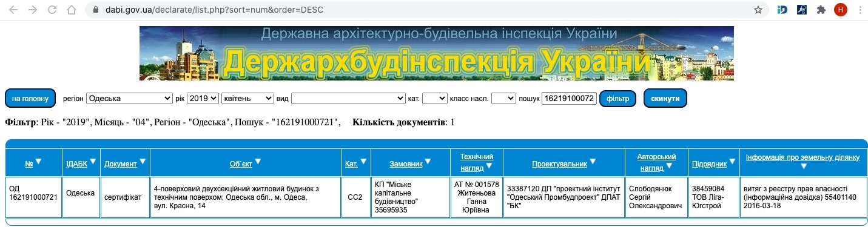Click the пошук search field

[569, 98]
